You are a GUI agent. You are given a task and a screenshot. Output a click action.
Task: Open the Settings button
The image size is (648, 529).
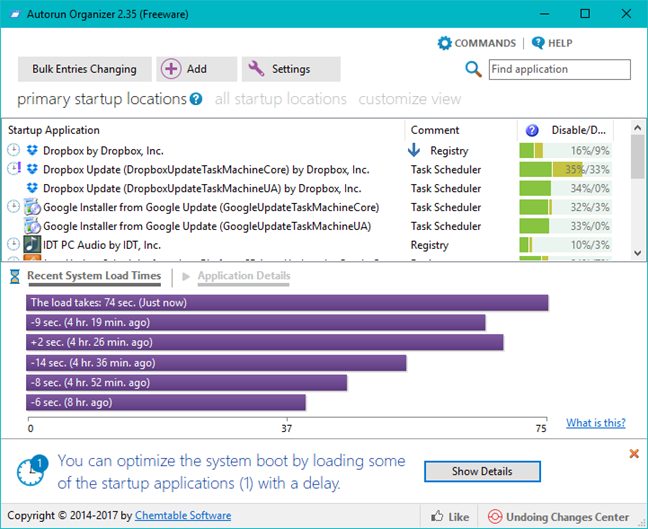click(x=291, y=69)
